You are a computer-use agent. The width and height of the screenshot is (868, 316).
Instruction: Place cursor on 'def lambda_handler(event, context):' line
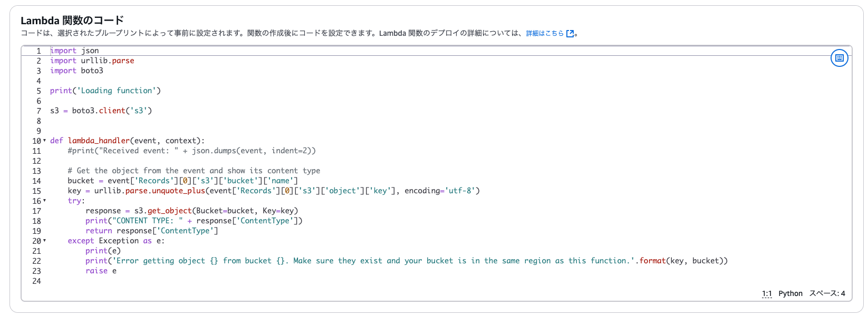[x=127, y=141]
